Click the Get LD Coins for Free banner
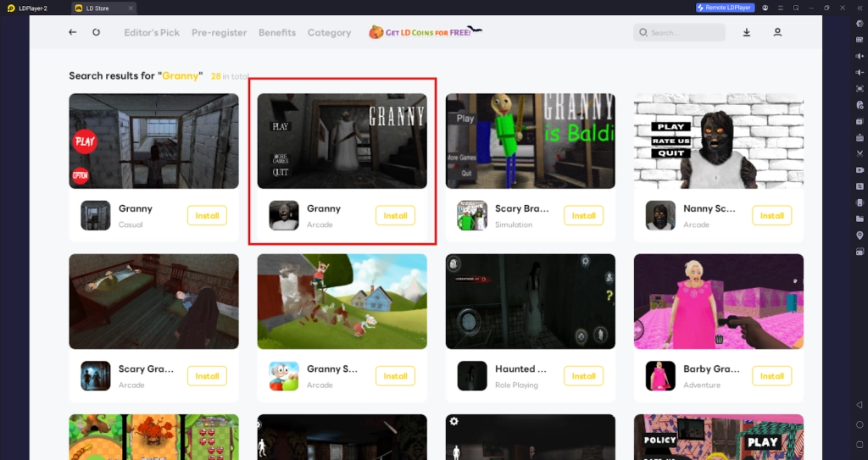The height and width of the screenshot is (460, 868). click(x=426, y=32)
